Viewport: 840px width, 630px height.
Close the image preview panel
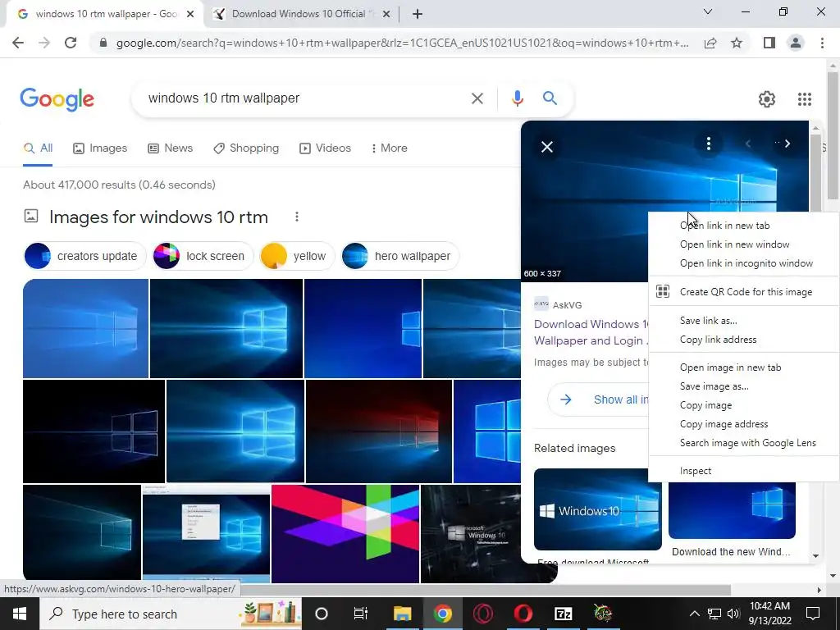547,147
